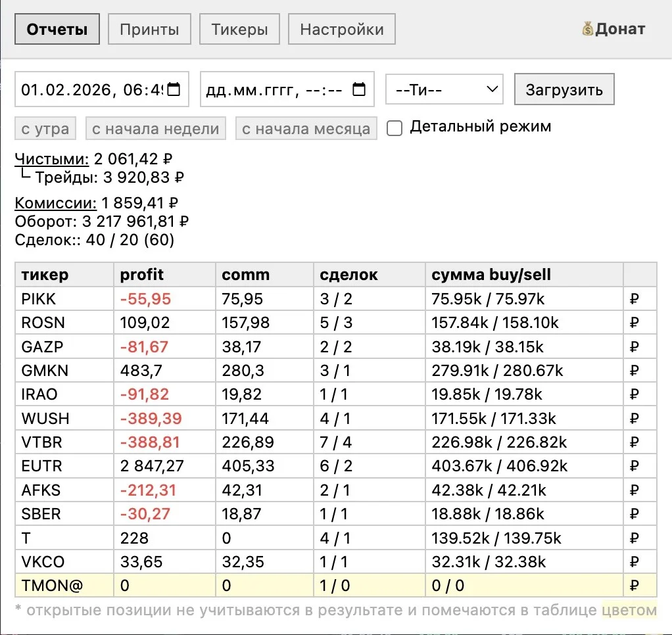This screenshot has height=635, width=672.
Task: Click the EUTR profit value 2 847,27
Action: 152,466
